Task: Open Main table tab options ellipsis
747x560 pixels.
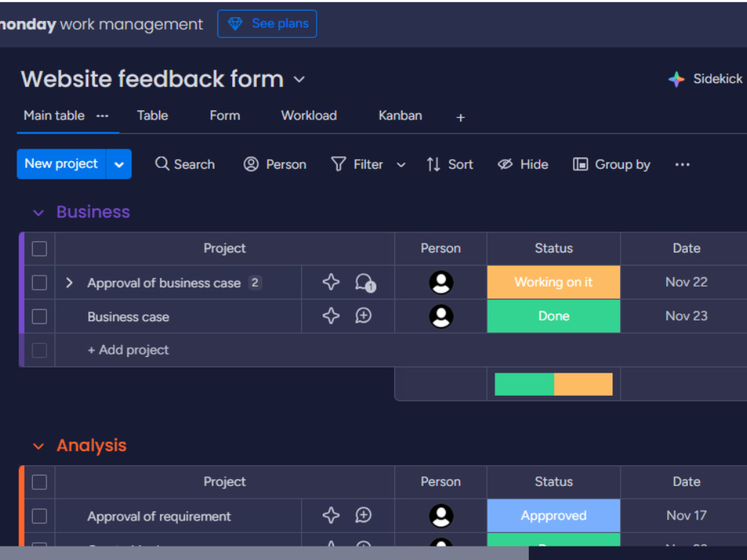Action: pos(102,116)
